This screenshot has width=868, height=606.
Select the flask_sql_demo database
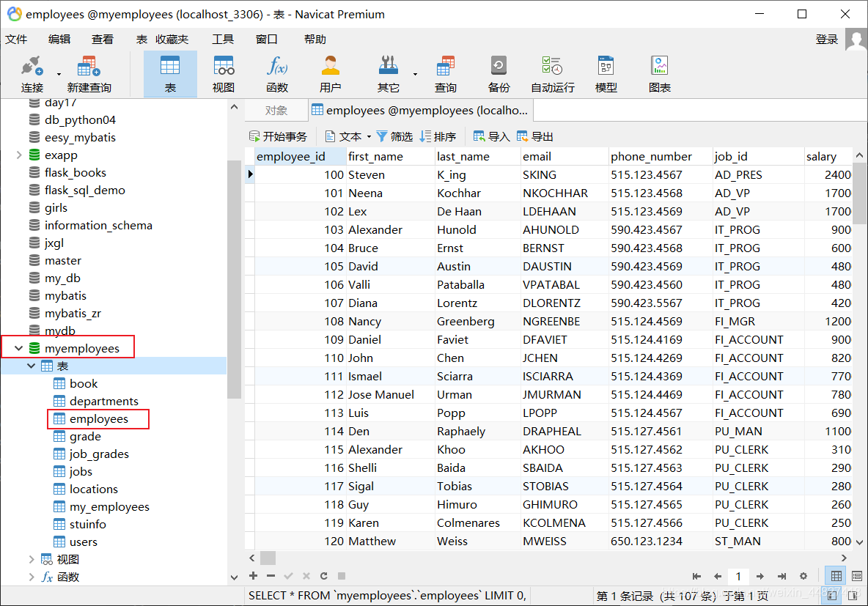pyautogui.click(x=85, y=190)
